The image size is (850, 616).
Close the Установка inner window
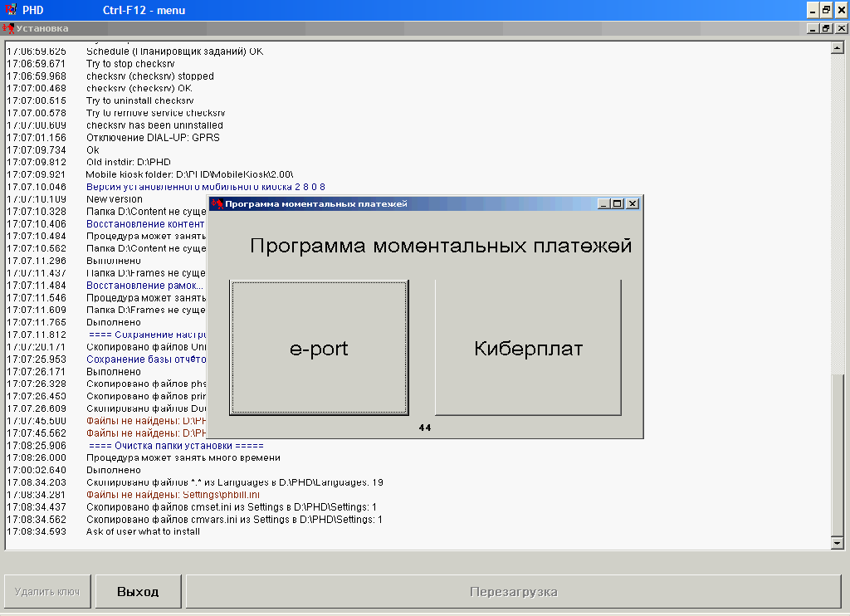[x=842, y=29]
